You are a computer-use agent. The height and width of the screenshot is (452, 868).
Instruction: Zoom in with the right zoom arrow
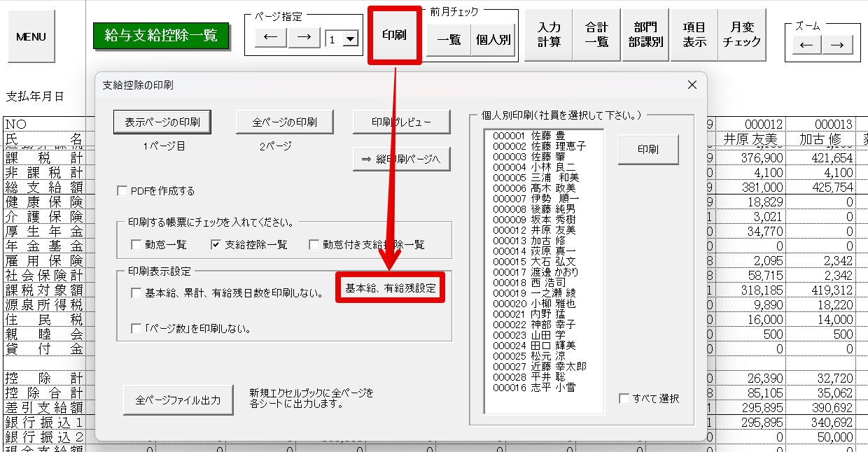coord(837,45)
